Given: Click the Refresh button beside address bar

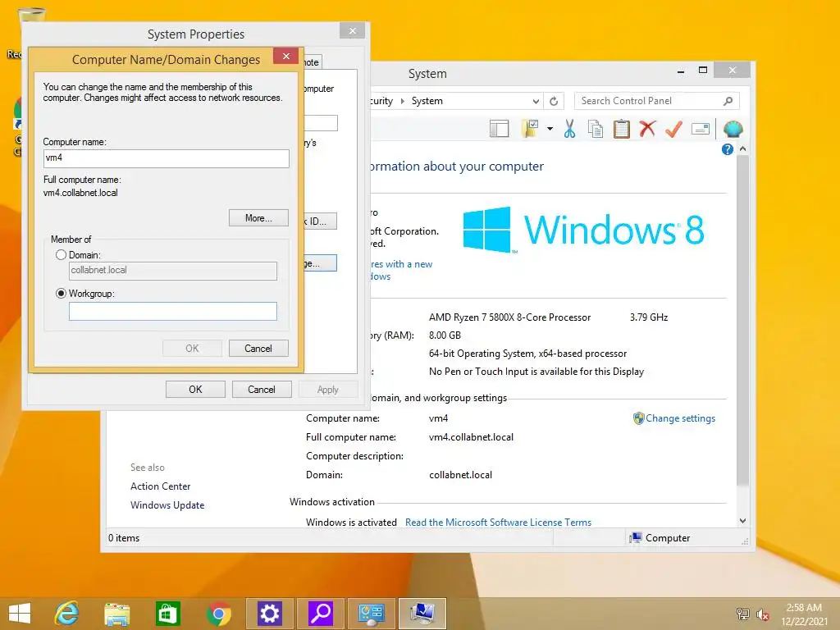Looking at the screenshot, I should click(554, 101).
